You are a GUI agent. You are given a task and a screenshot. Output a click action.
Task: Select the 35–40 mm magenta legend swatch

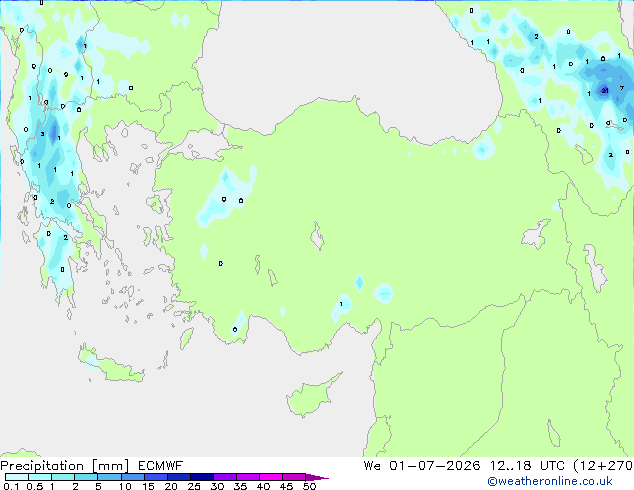click(248, 477)
